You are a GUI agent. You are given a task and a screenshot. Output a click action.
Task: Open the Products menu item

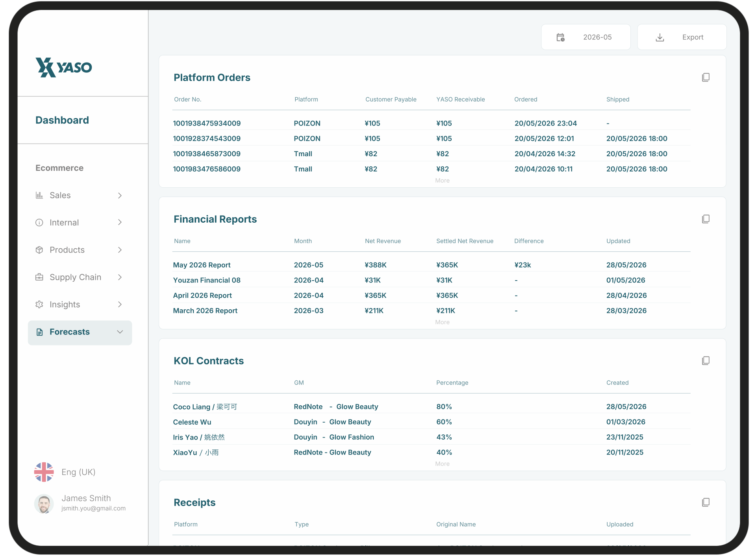(80, 250)
